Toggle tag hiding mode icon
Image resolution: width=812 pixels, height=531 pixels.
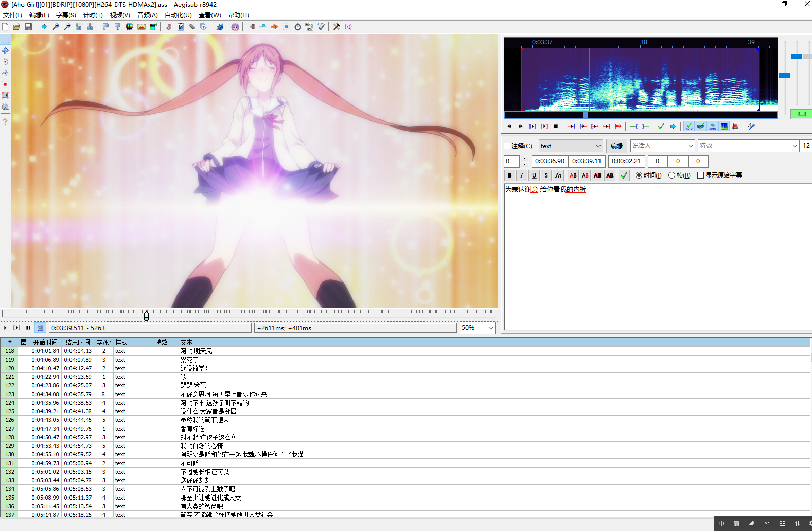(348, 27)
